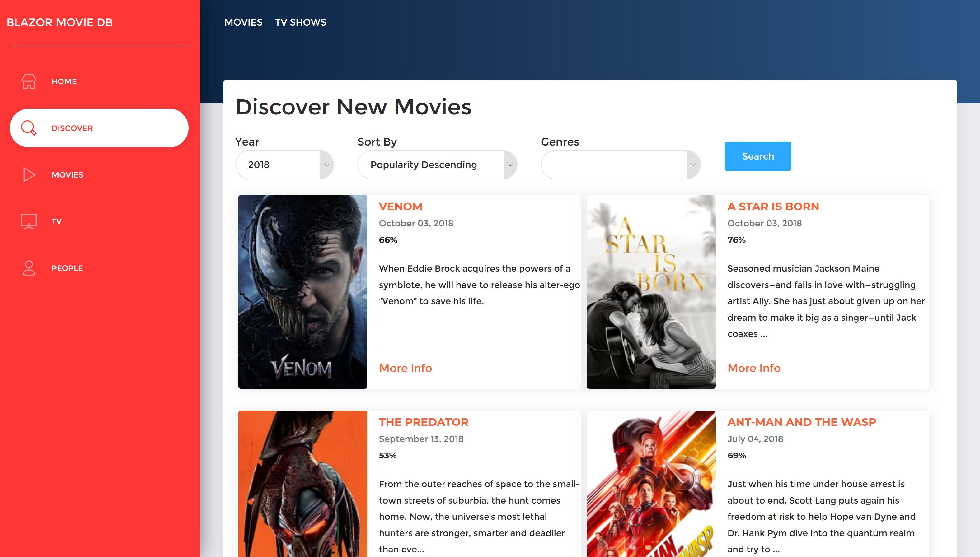
Task: Click the Discover magnifier icon
Action: pyautogui.click(x=29, y=128)
